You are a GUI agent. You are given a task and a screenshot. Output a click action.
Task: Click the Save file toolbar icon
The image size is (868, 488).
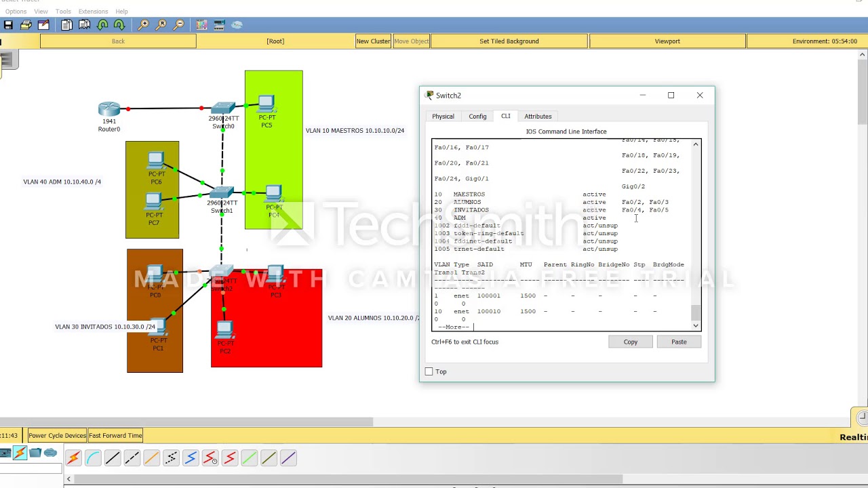point(8,25)
